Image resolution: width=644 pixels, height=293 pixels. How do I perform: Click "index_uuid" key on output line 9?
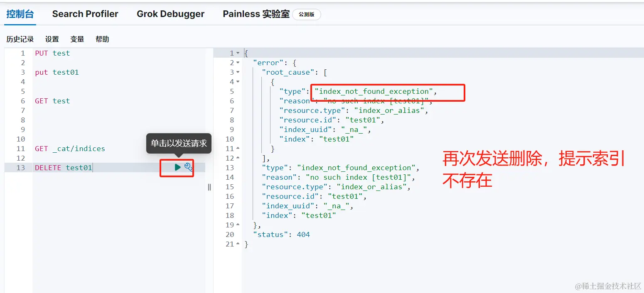(x=305, y=129)
